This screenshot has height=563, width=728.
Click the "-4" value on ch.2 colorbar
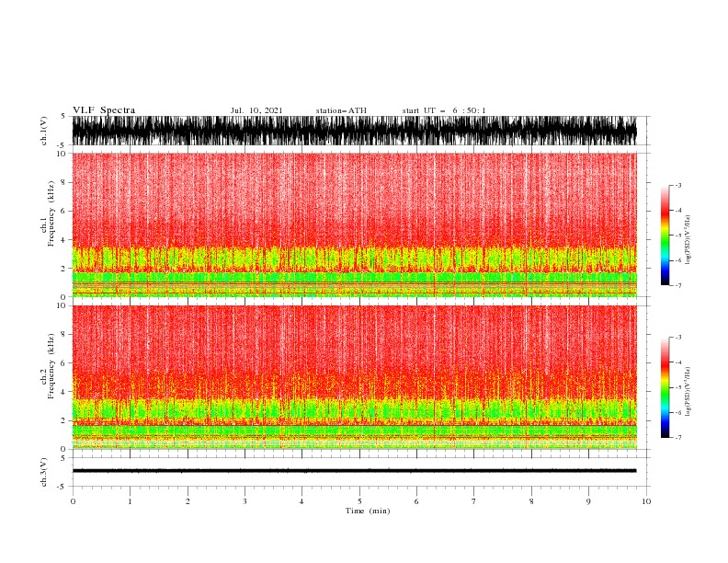pyautogui.click(x=678, y=362)
